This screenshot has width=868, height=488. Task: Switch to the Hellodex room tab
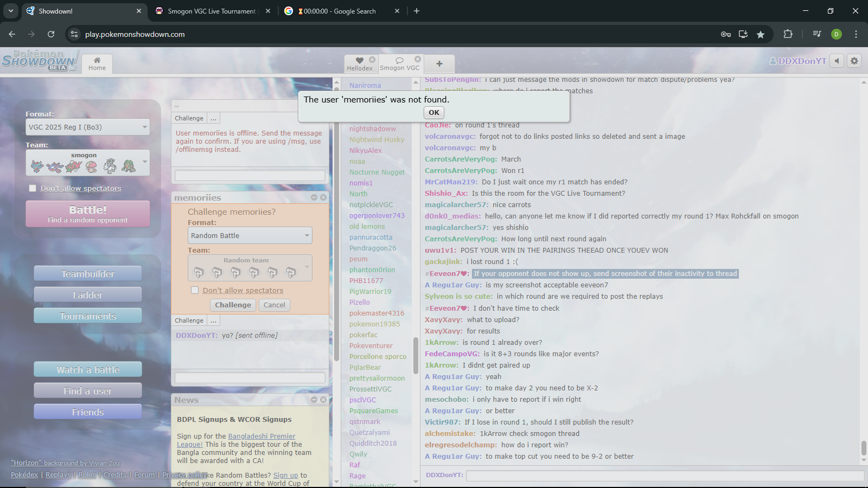[359, 63]
